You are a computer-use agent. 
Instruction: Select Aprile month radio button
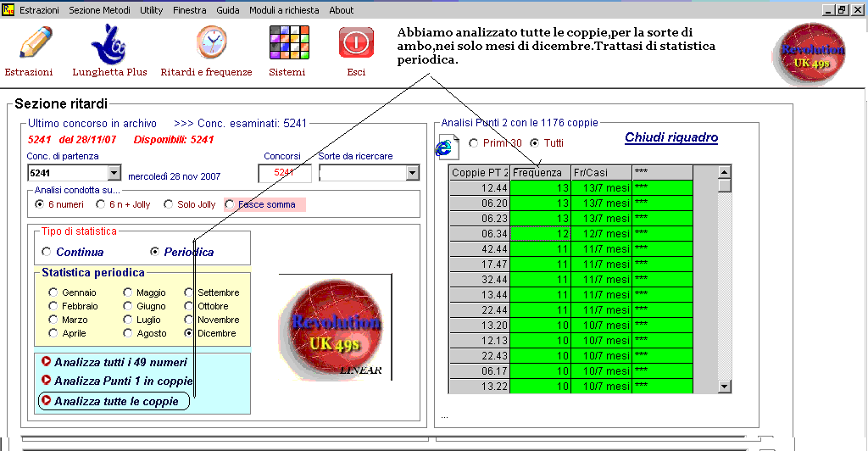coord(53,333)
